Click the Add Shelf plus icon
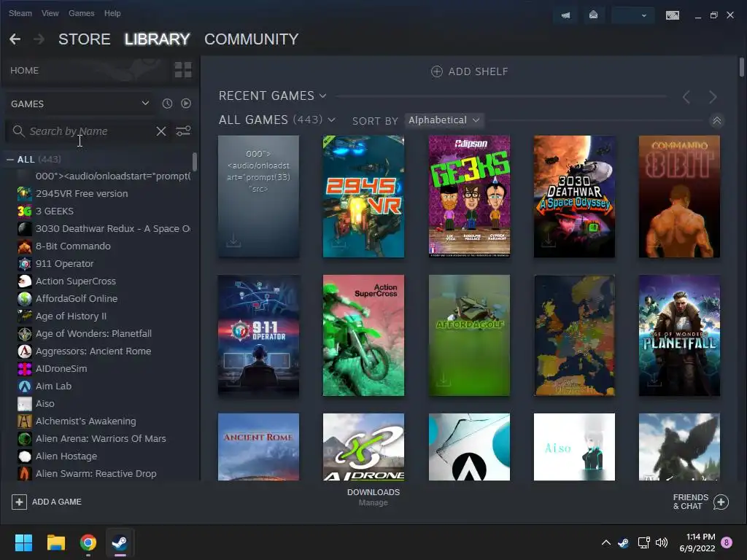Image resolution: width=747 pixels, height=560 pixels. [x=436, y=71]
